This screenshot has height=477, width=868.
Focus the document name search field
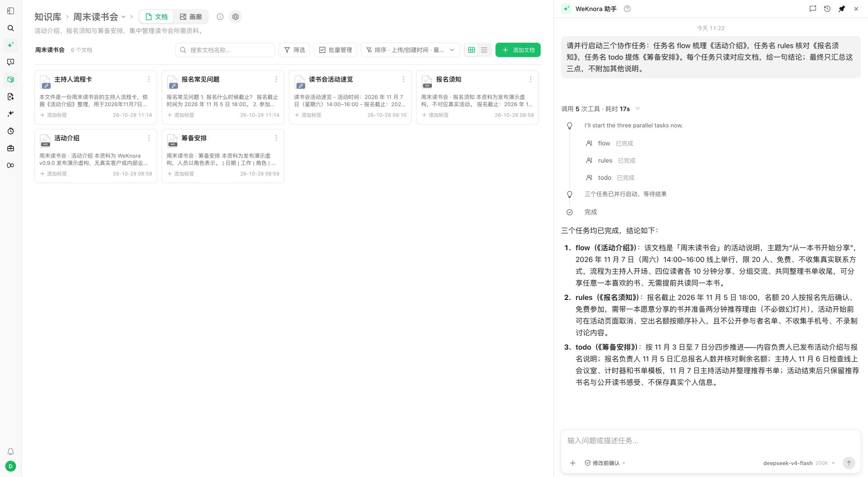pos(225,50)
